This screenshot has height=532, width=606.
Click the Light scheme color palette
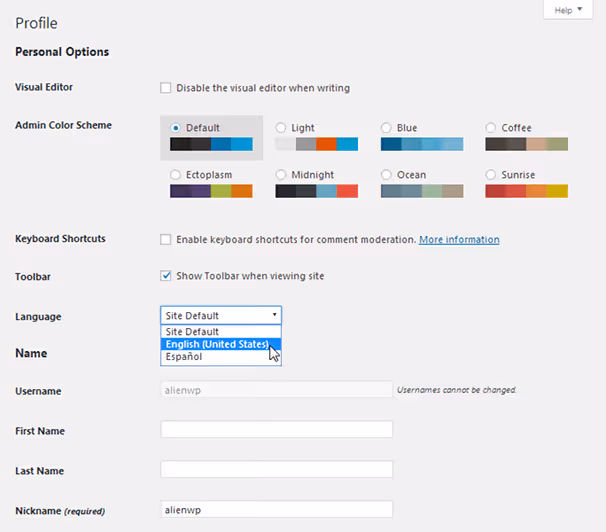click(x=317, y=144)
